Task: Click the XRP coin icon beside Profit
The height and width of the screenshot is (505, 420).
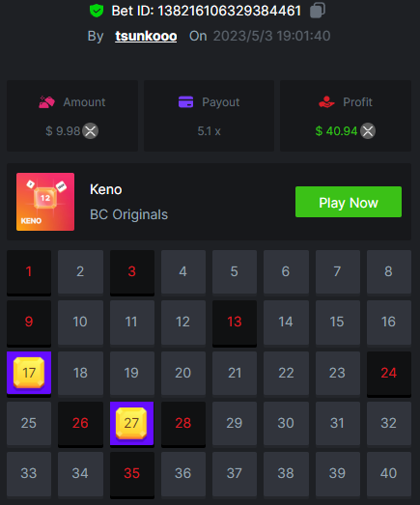Action: (x=368, y=131)
